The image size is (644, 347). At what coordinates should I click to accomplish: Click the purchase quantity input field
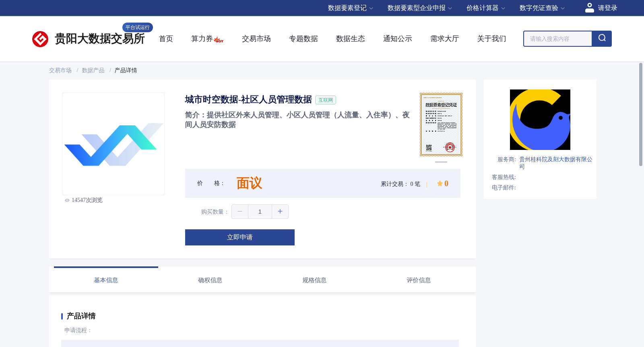260,212
